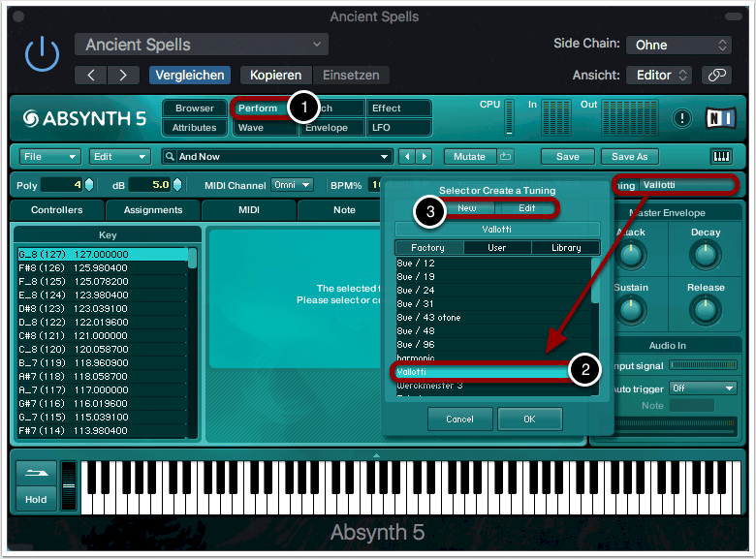Click the Save As button
Image resolution: width=756 pixels, height=559 pixels.
(x=630, y=157)
